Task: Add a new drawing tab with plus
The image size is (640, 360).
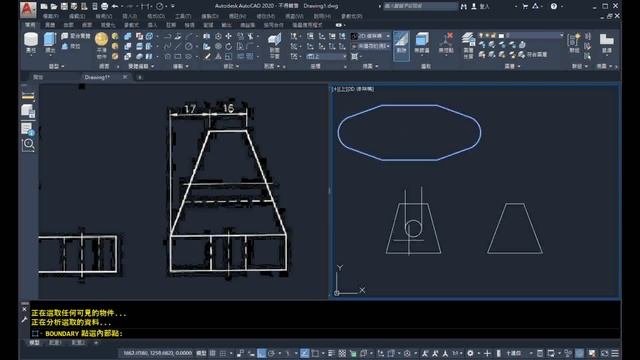Action: click(x=140, y=77)
